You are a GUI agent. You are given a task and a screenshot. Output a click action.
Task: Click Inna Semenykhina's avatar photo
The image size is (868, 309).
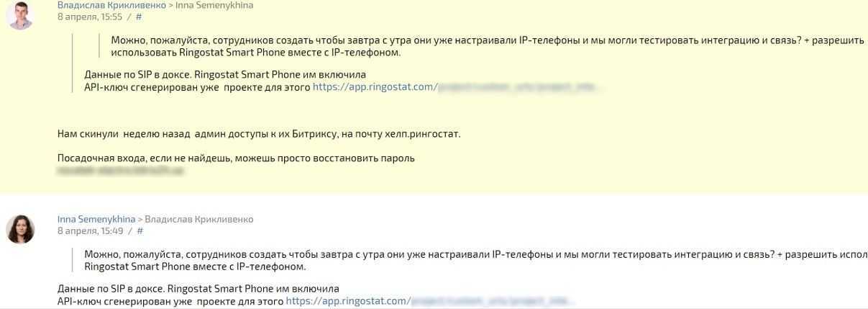click(x=20, y=229)
